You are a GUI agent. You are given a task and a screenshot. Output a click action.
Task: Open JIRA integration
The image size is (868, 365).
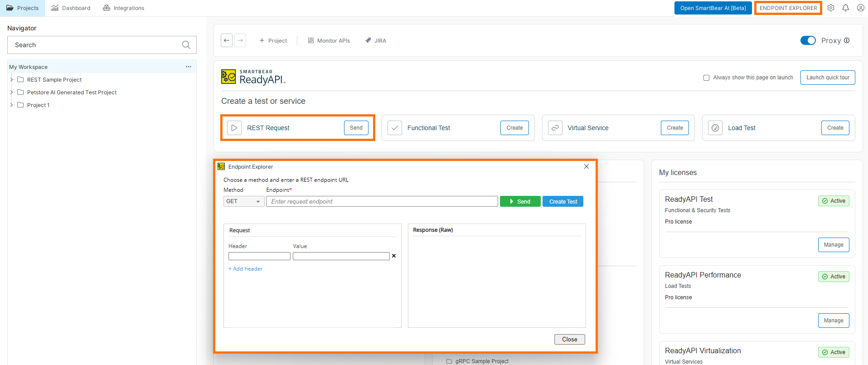coord(376,40)
